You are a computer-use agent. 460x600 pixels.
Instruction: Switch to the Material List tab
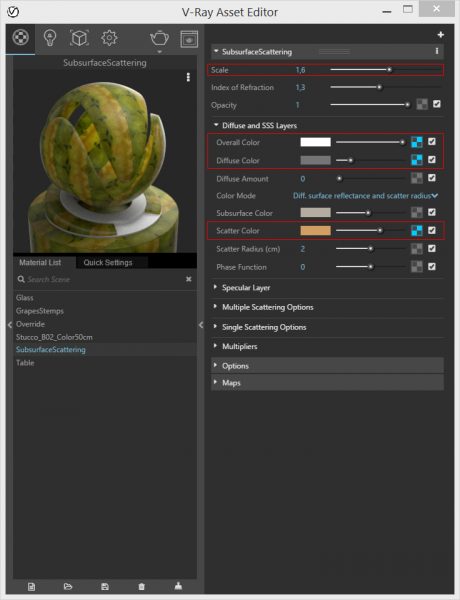tap(40, 262)
